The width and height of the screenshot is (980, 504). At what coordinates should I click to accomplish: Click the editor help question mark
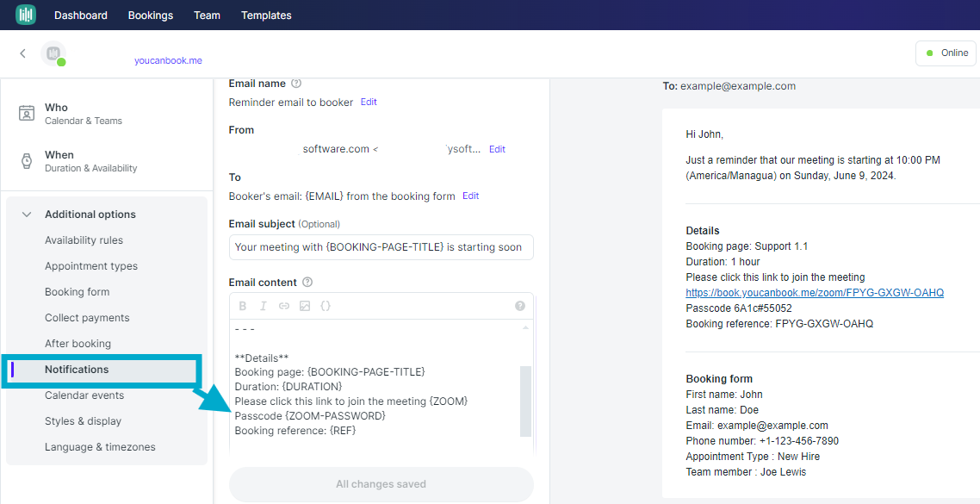coord(520,306)
